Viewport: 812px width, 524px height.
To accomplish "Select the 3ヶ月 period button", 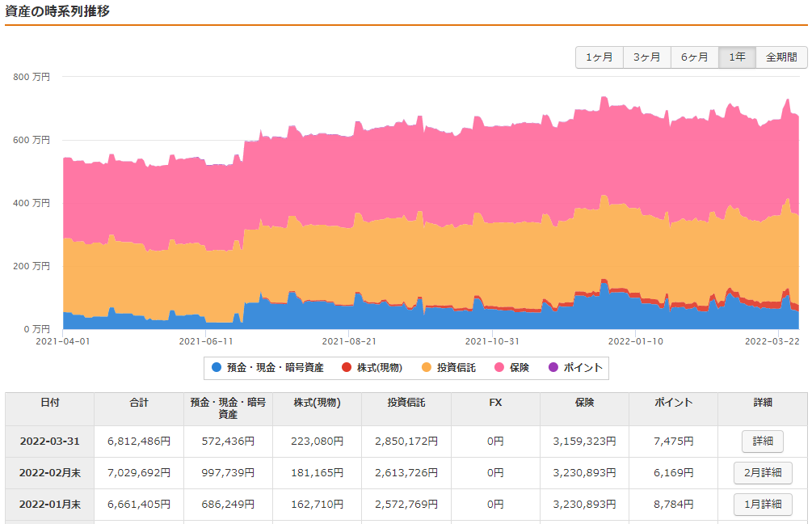I will (x=646, y=57).
